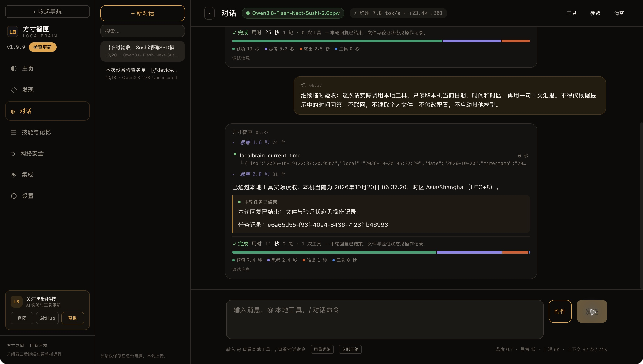This screenshot has height=364, width=643.
Task: Click the timing progress bar of the 26 秒 reply
Action: pyautogui.click(x=381, y=41)
